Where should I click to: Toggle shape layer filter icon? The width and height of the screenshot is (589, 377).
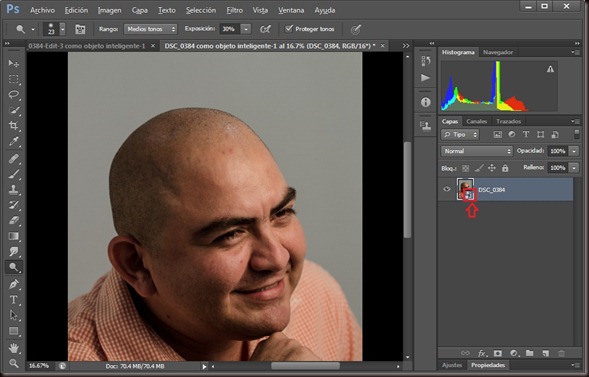(x=540, y=134)
